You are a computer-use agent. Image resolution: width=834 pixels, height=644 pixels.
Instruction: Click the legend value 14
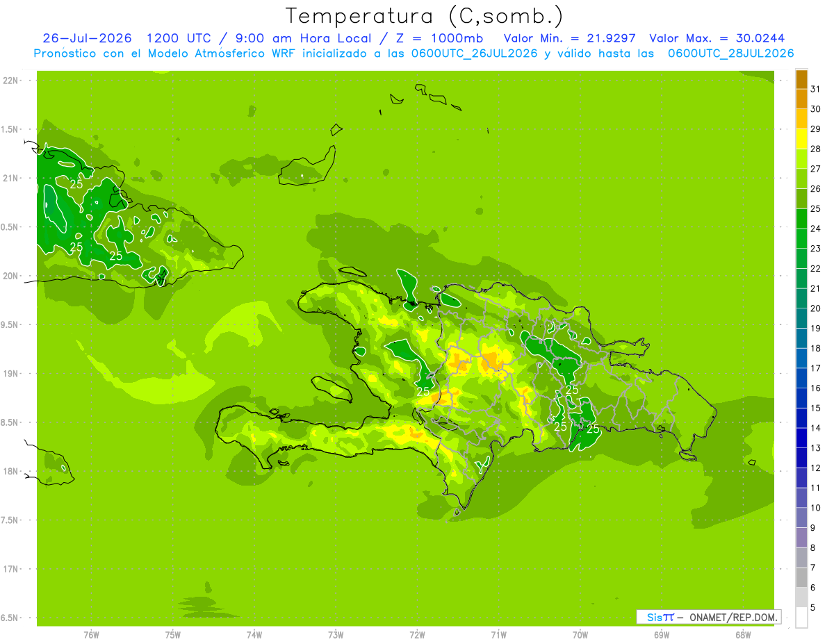(x=815, y=428)
